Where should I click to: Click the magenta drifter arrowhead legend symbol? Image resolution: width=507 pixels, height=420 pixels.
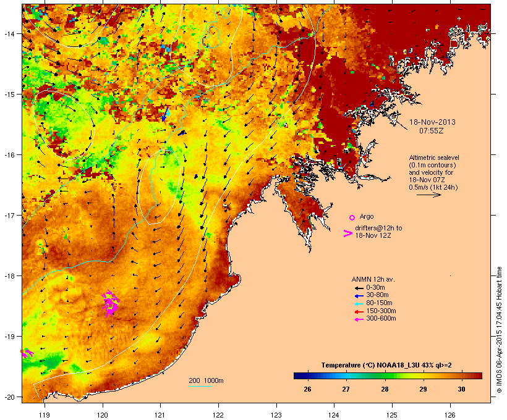point(347,233)
